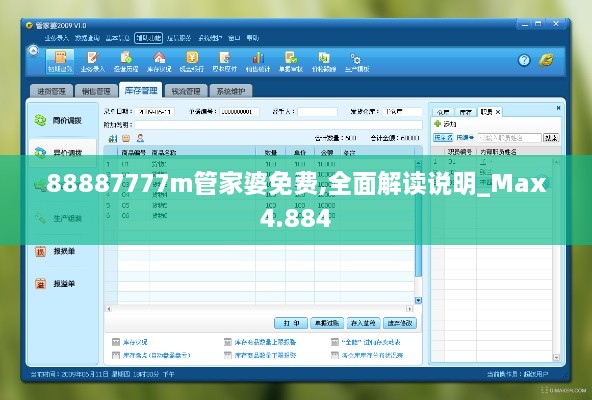
Task: Open the 库存状况 report link
Action: click(x=135, y=342)
